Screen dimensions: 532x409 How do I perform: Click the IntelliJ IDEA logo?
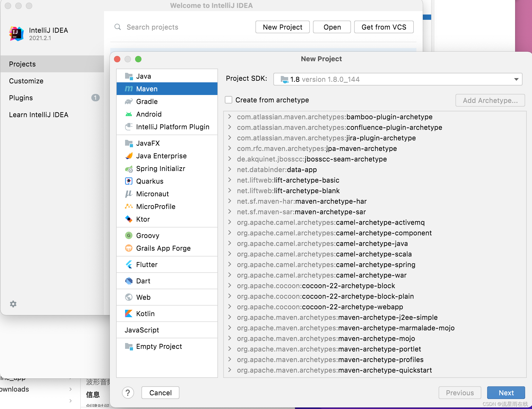click(16, 34)
